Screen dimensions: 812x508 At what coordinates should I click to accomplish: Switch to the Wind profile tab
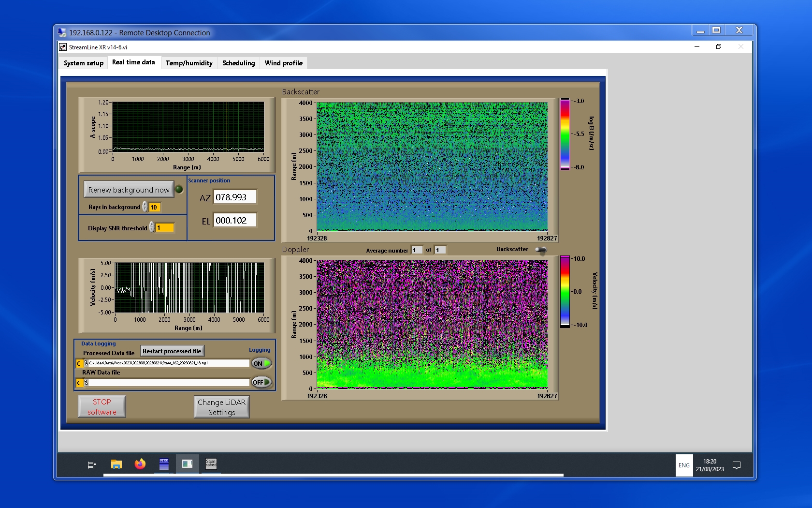point(283,63)
